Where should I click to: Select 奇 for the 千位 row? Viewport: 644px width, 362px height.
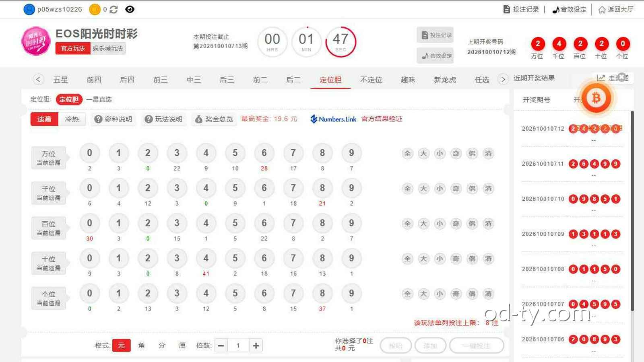[x=456, y=188]
